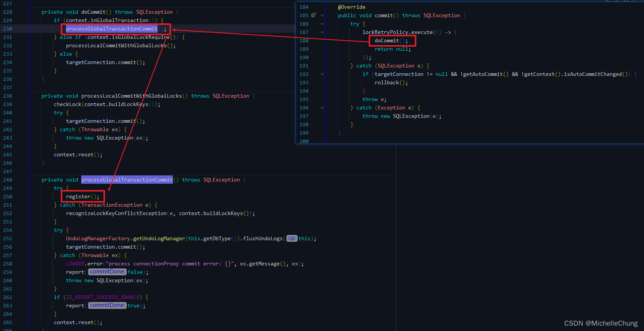Click processLocalCommitWithGlobalLocks call on line 232
The image size is (644, 331).
(x=121, y=46)
